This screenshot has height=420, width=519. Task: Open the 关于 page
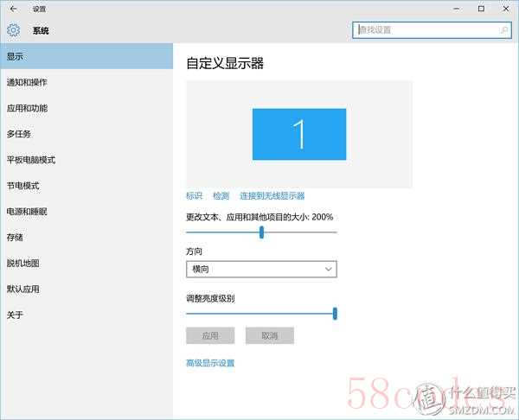click(86, 315)
